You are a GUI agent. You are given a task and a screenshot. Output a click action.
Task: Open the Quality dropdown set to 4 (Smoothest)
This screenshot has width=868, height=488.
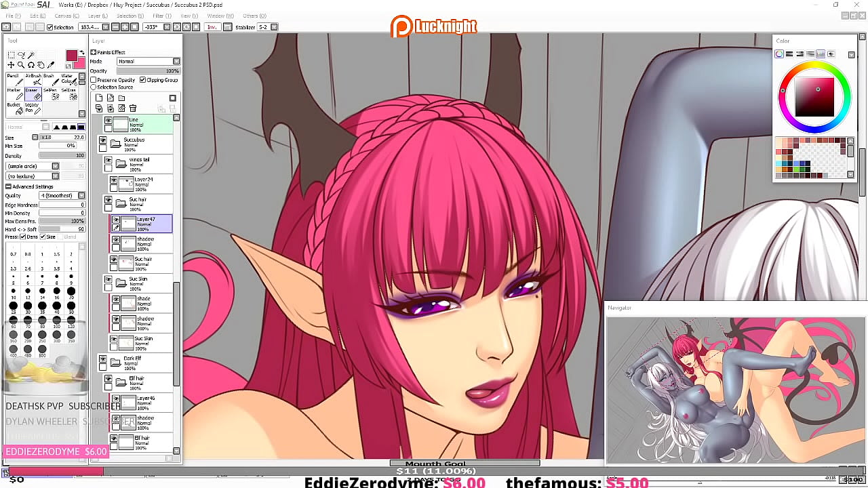[x=81, y=195]
